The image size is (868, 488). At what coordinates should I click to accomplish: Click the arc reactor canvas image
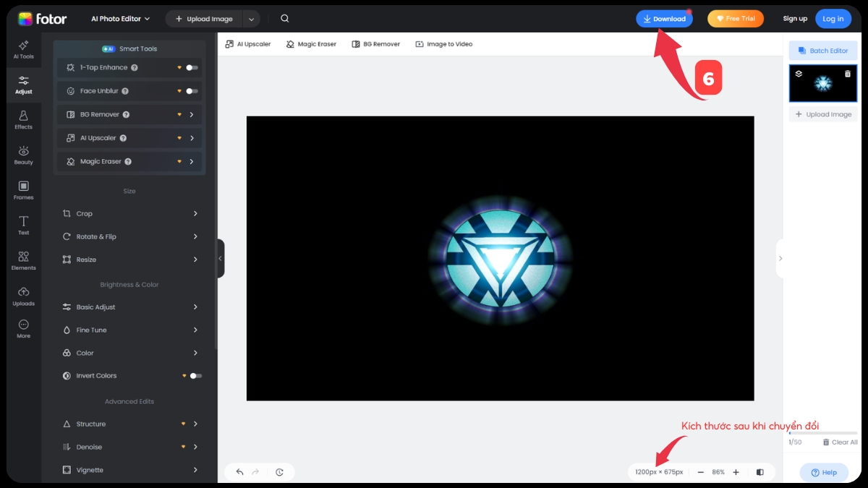500,258
